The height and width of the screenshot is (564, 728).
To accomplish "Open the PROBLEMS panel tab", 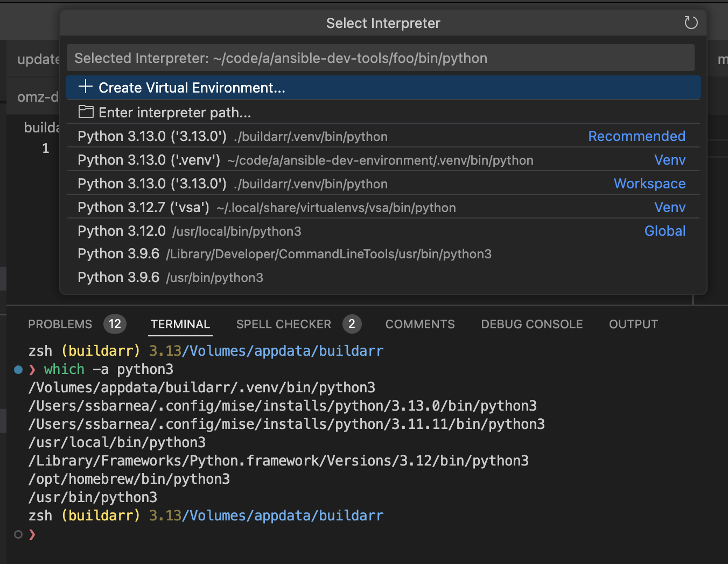I will click(x=60, y=324).
